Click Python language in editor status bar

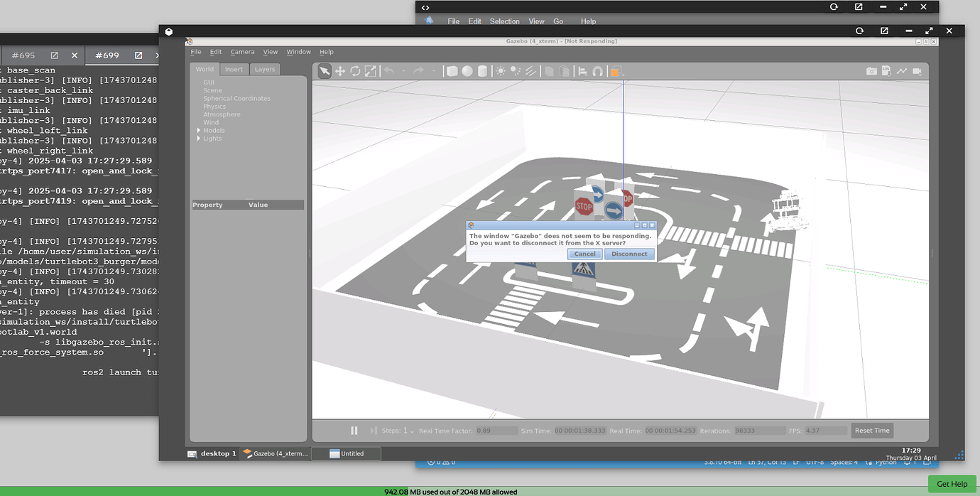886,462
